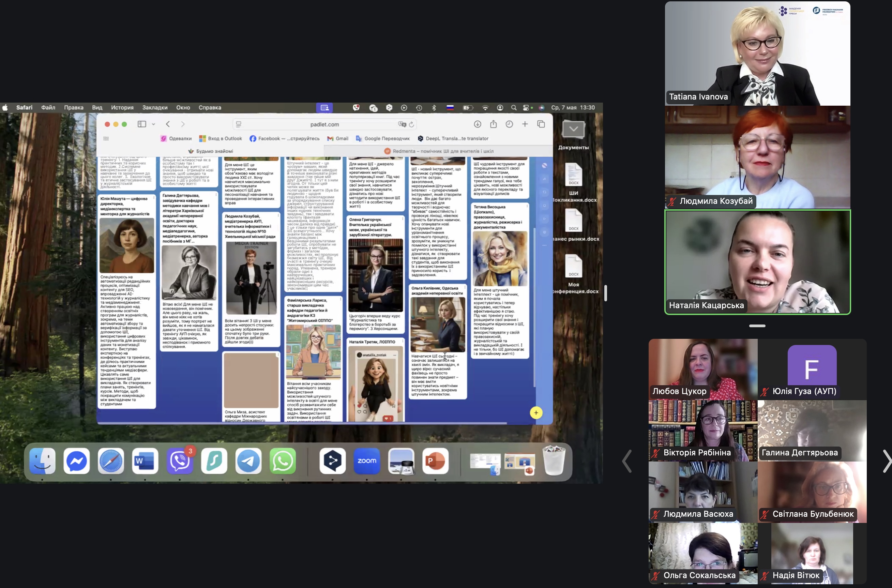The width and height of the screenshot is (892, 588).
Task: Open WhatsApp dock icon
Action: (x=283, y=461)
